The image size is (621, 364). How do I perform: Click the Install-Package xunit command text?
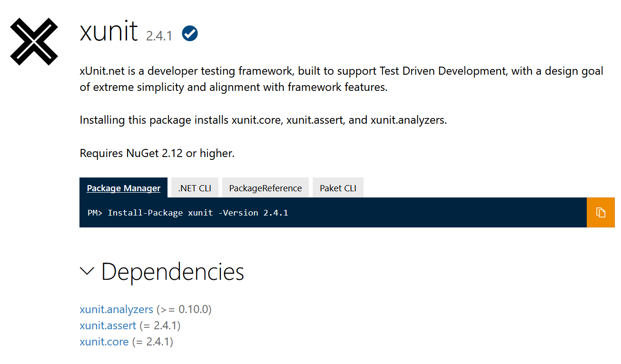coord(188,213)
